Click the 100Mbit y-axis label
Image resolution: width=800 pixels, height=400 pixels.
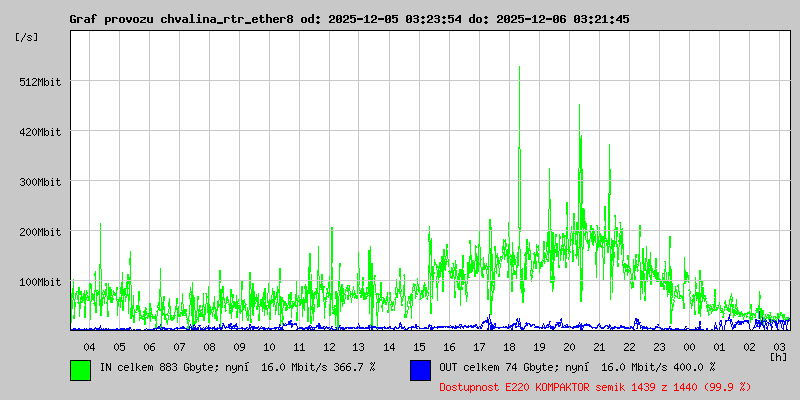tap(40, 282)
